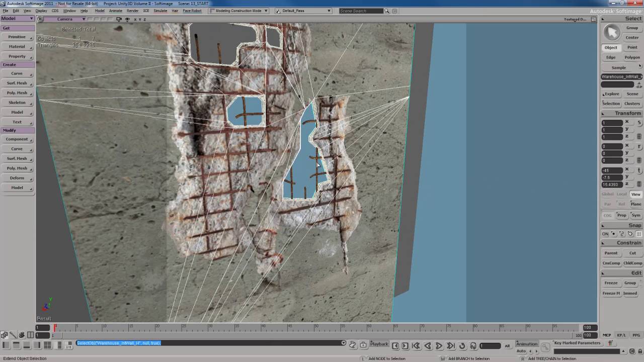Click the Scene Search input field
Viewport: 644px width, 362px height.
(361, 11)
